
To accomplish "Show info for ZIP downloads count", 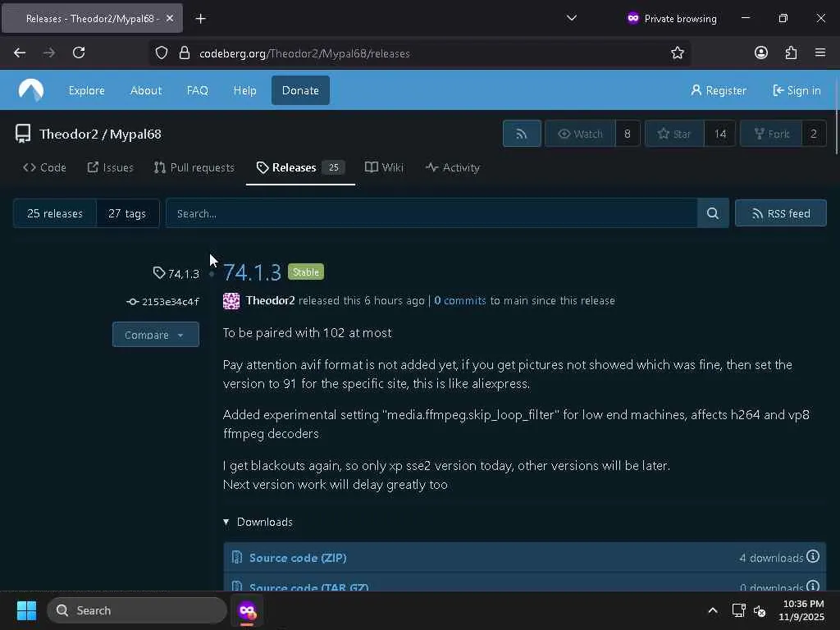I will coord(813,557).
